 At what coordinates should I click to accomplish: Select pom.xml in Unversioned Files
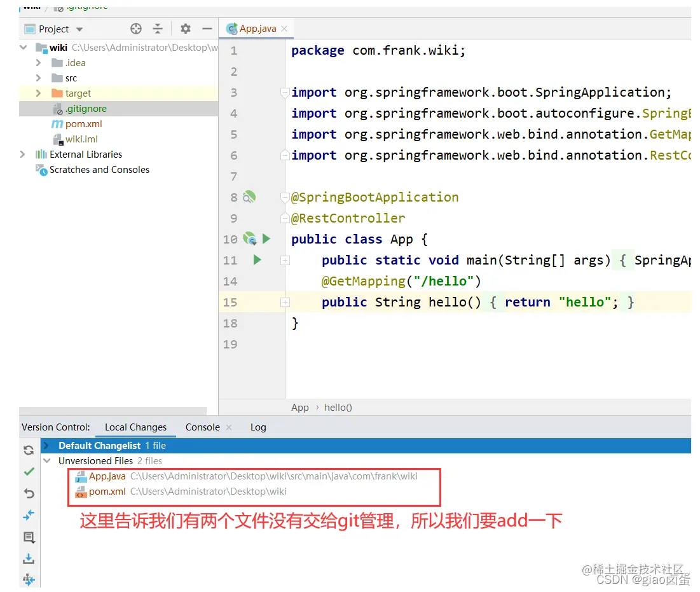[107, 492]
